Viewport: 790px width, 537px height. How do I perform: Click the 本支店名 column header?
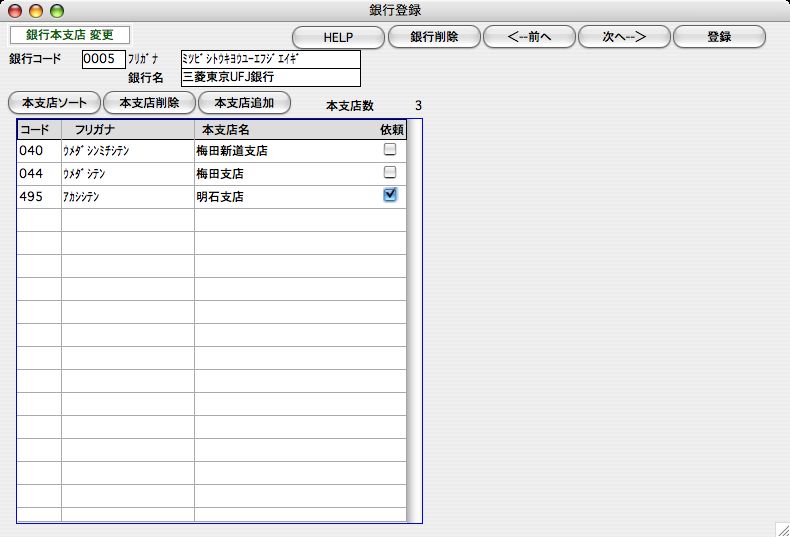pos(280,129)
